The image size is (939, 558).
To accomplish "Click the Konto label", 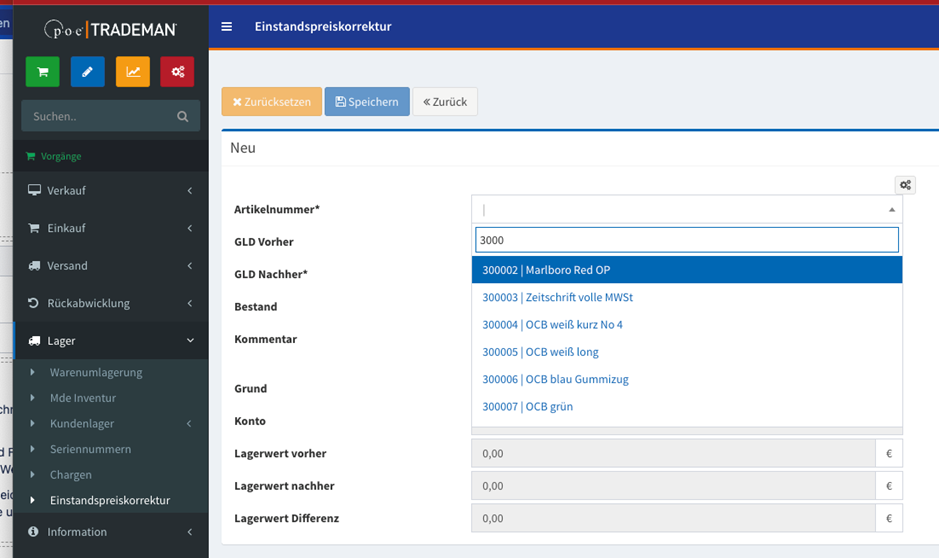I will tap(250, 421).
